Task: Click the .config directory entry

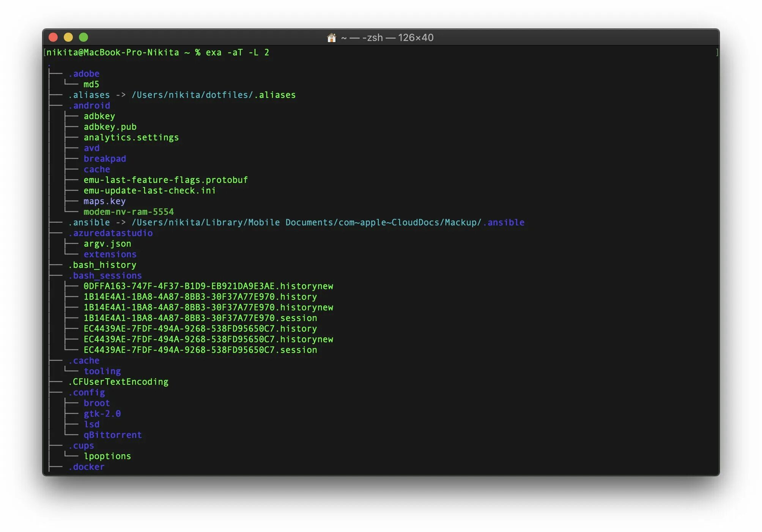Action: pos(87,392)
